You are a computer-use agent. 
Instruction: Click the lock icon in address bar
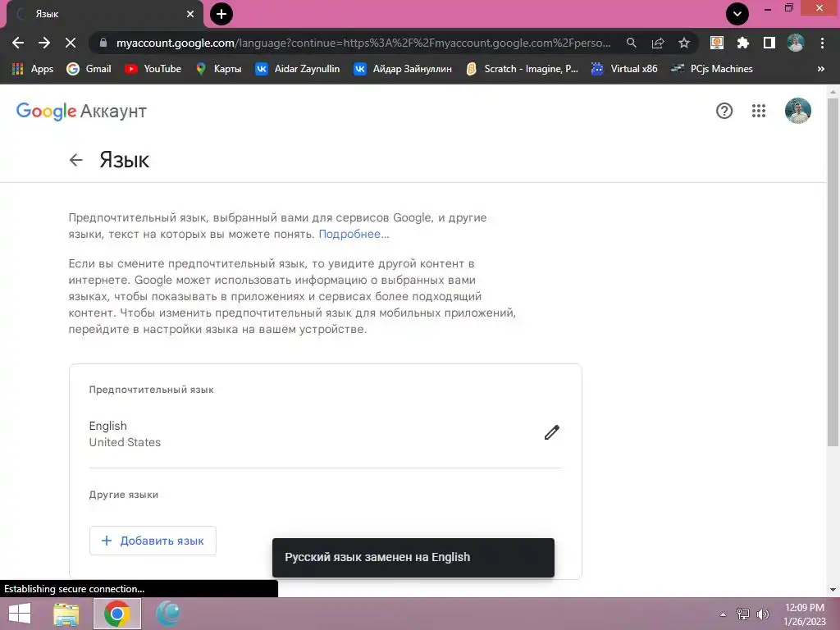pyautogui.click(x=103, y=43)
